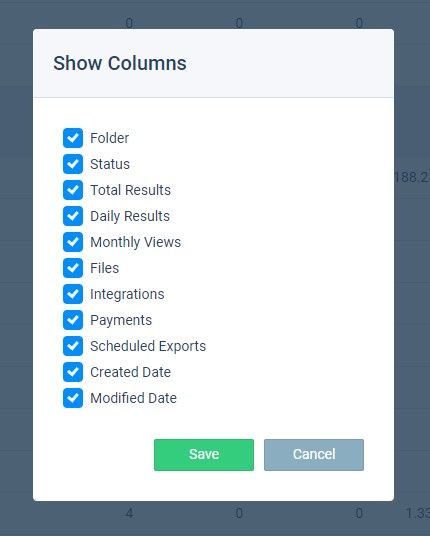Click the Modified Date label
This screenshot has height=536, width=430.
[x=133, y=398]
